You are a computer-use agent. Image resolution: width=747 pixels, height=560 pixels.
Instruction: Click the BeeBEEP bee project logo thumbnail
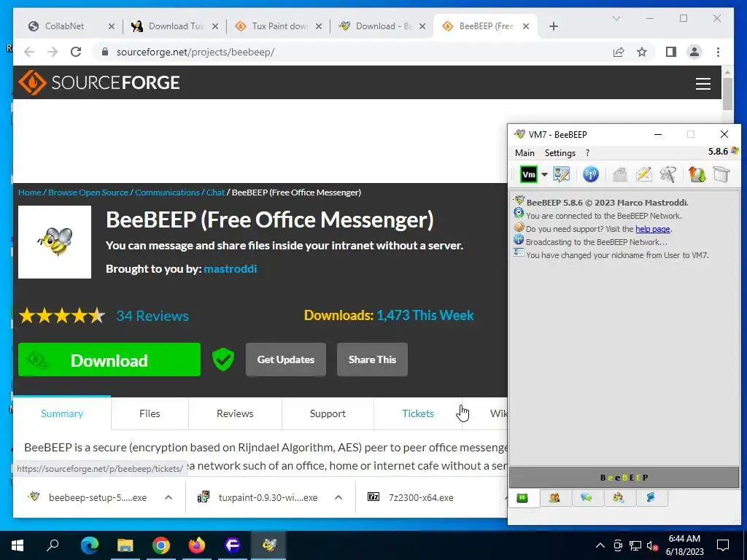coord(55,242)
